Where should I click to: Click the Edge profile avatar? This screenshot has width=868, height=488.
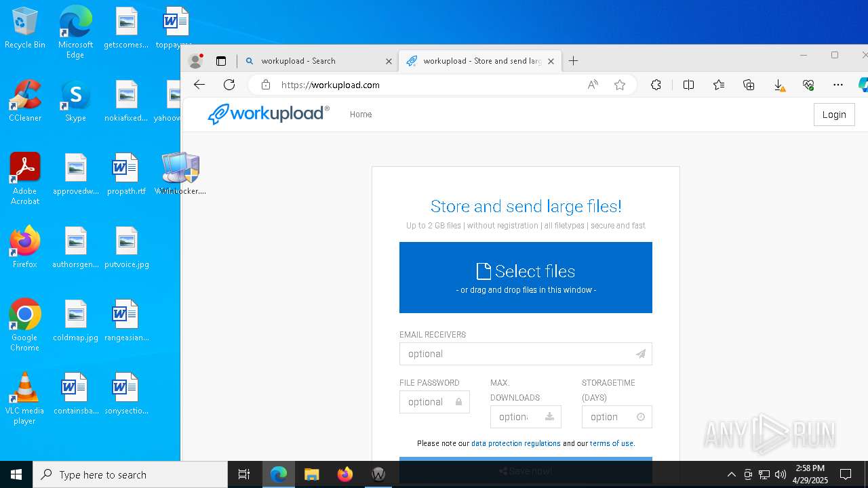[196, 61]
